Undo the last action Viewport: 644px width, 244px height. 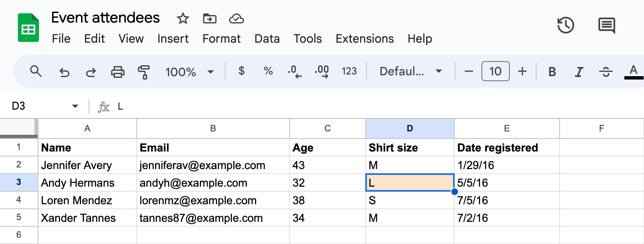click(64, 71)
